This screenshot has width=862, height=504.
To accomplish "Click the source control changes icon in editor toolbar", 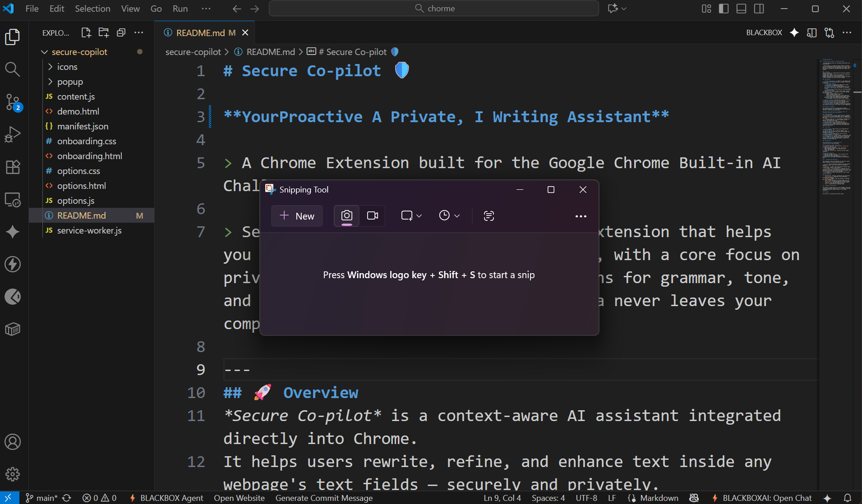I will pyautogui.click(x=830, y=32).
